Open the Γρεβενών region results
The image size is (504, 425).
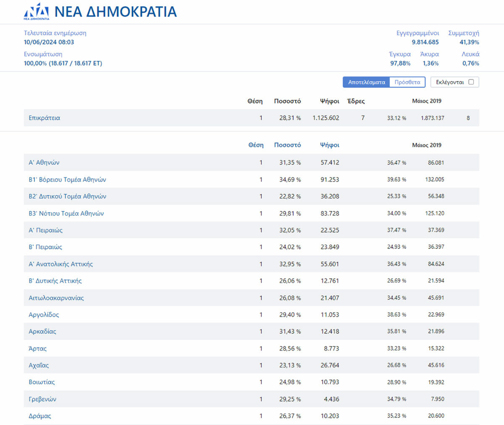[43, 399]
